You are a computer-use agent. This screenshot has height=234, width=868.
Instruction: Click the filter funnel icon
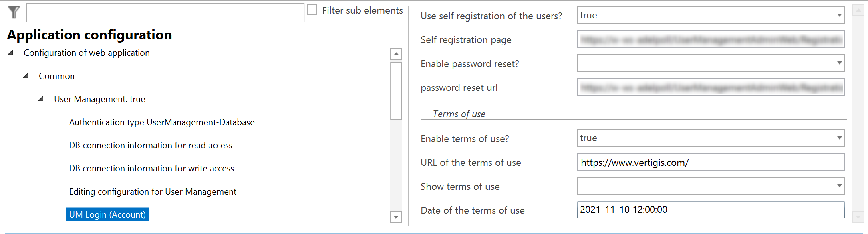click(14, 12)
